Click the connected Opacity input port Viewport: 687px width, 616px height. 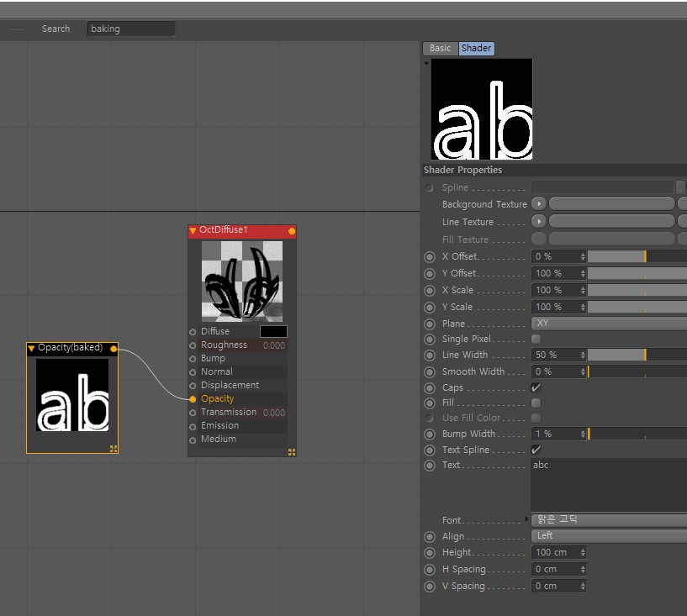pos(193,399)
